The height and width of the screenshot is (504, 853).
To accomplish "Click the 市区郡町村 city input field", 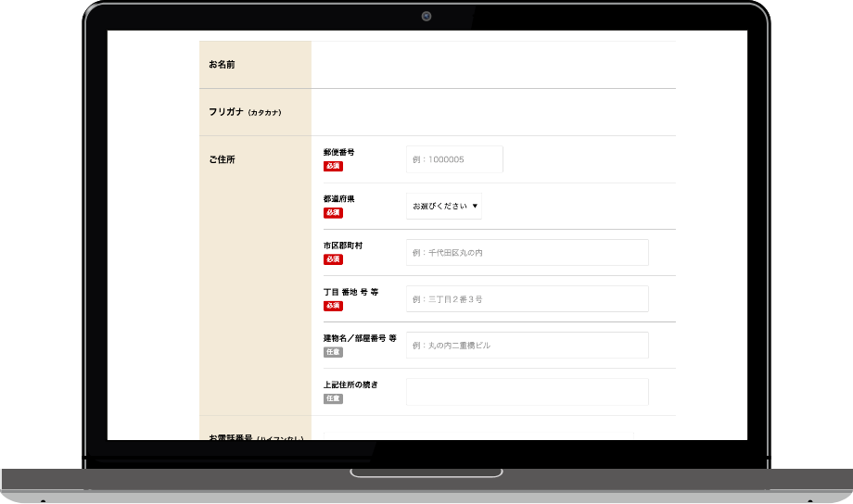I will click(527, 252).
